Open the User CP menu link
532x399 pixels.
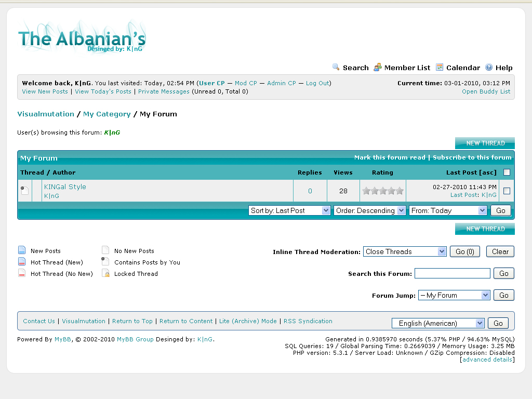pyautogui.click(x=212, y=83)
